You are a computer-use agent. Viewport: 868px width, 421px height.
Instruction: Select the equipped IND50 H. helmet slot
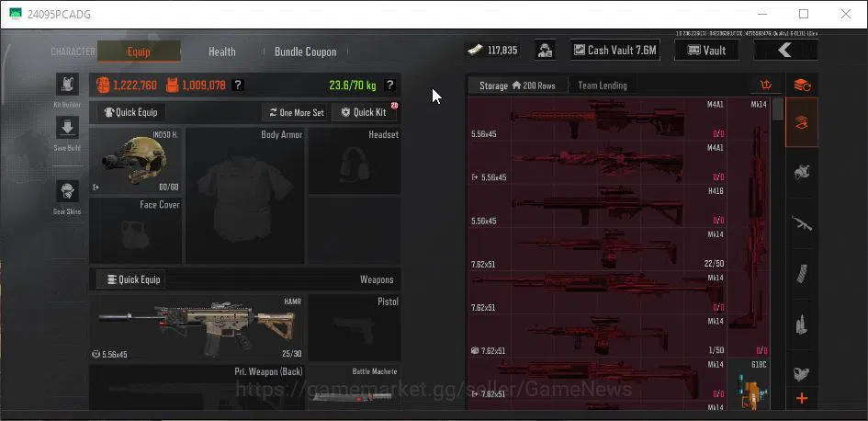(x=136, y=161)
